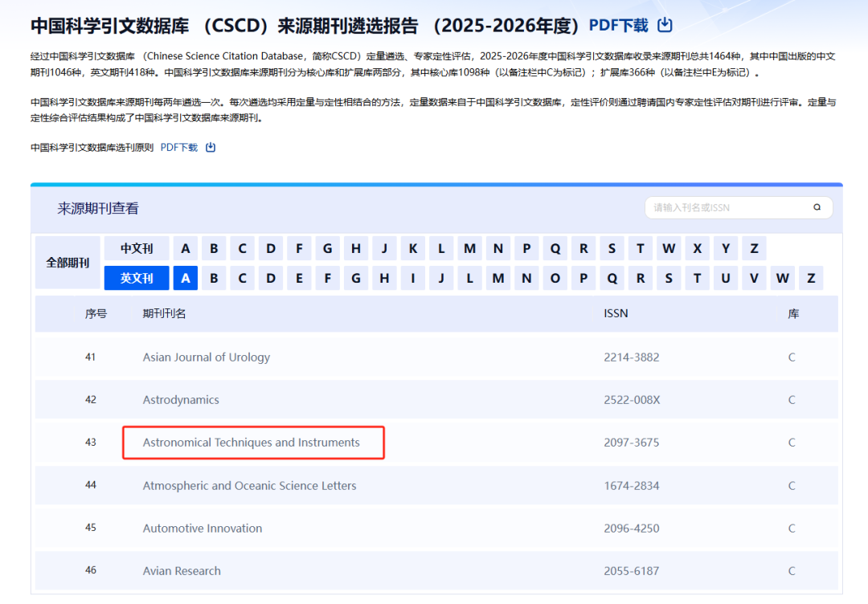
Task: Select the highlighted 英文刊 tab
Action: pyautogui.click(x=137, y=279)
